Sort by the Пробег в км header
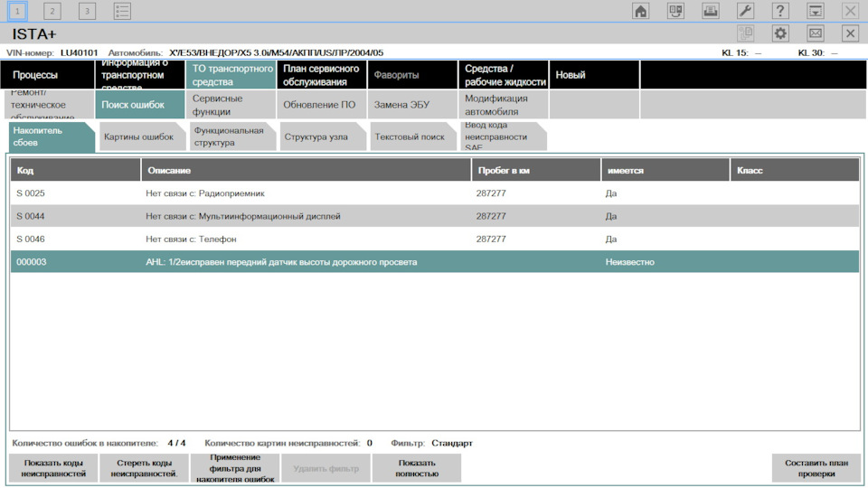This screenshot has height=488, width=868. pos(536,171)
